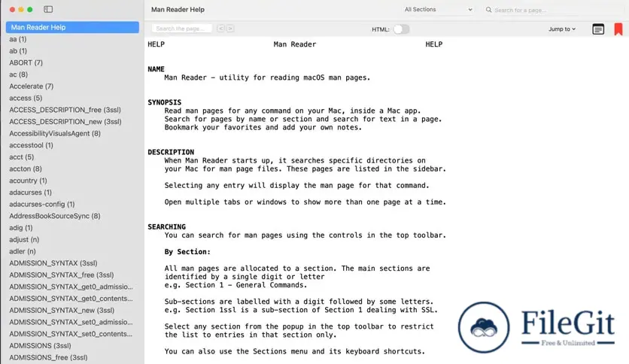Viewport: 629px width, 364px height.
Task: Select the adjust (n) entry
Action: coord(24,240)
